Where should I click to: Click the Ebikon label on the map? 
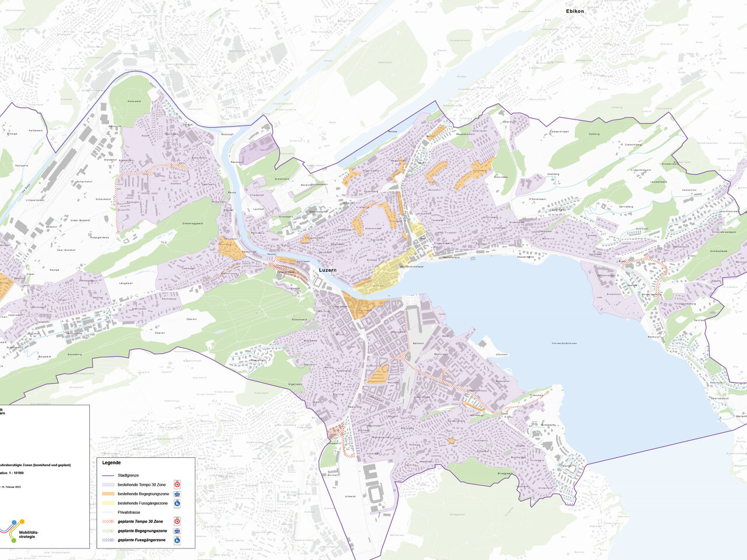[574, 11]
